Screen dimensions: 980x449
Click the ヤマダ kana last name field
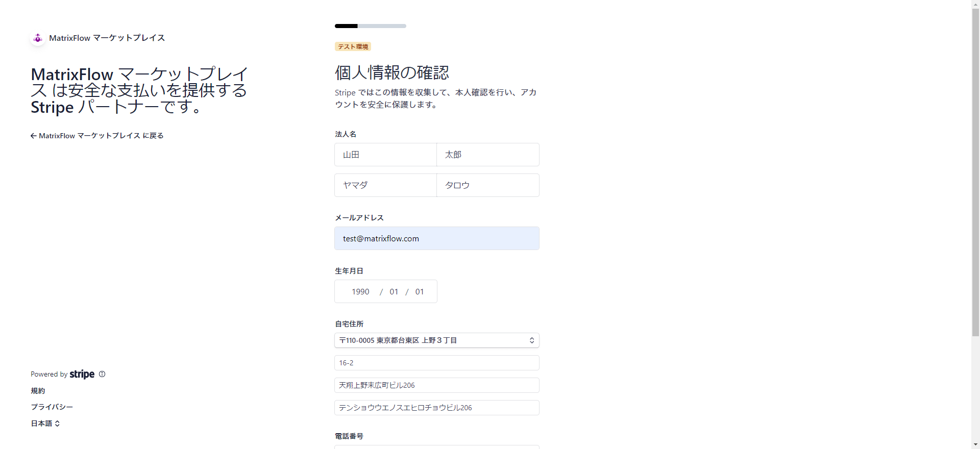point(386,185)
